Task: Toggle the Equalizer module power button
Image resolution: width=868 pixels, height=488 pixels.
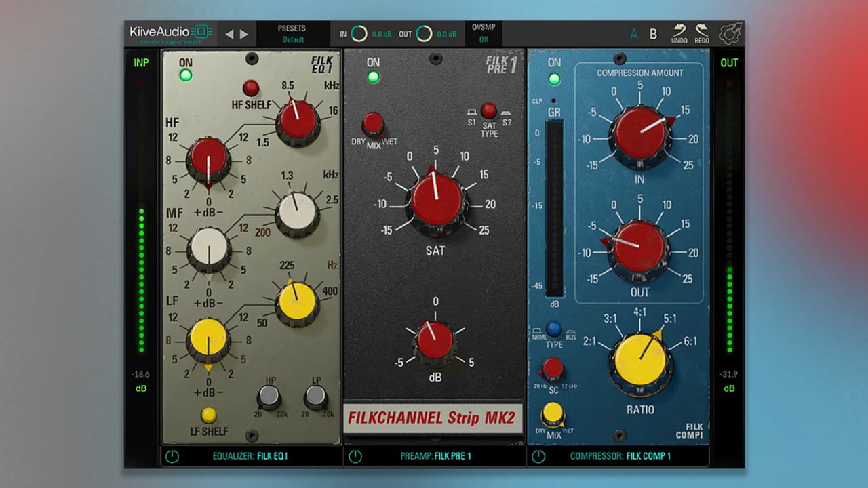Action: 172,456
